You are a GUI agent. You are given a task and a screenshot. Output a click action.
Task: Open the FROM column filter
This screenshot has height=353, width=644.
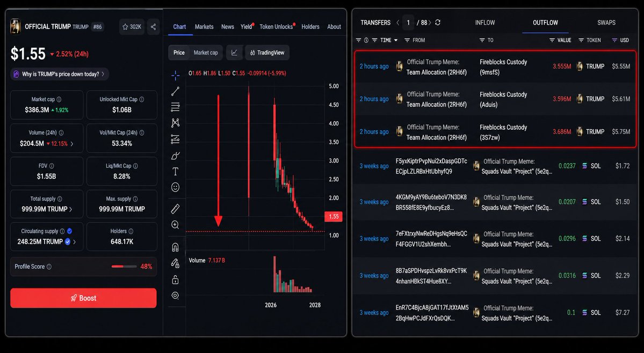coord(407,40)
